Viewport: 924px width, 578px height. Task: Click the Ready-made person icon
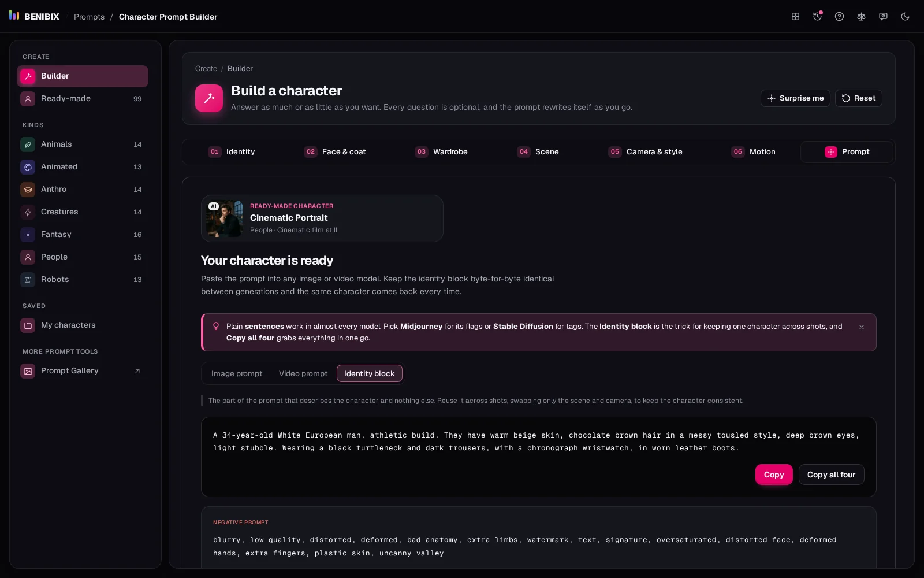(28, 99)
